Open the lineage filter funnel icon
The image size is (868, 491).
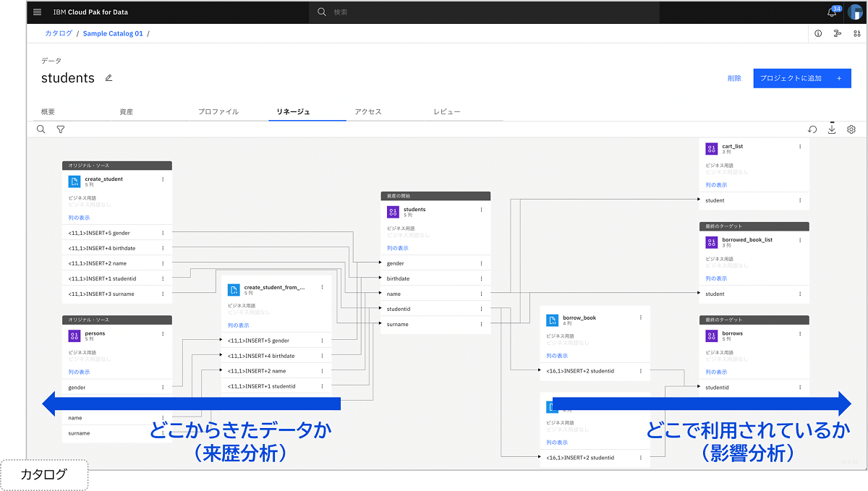(x=61, y=129)
